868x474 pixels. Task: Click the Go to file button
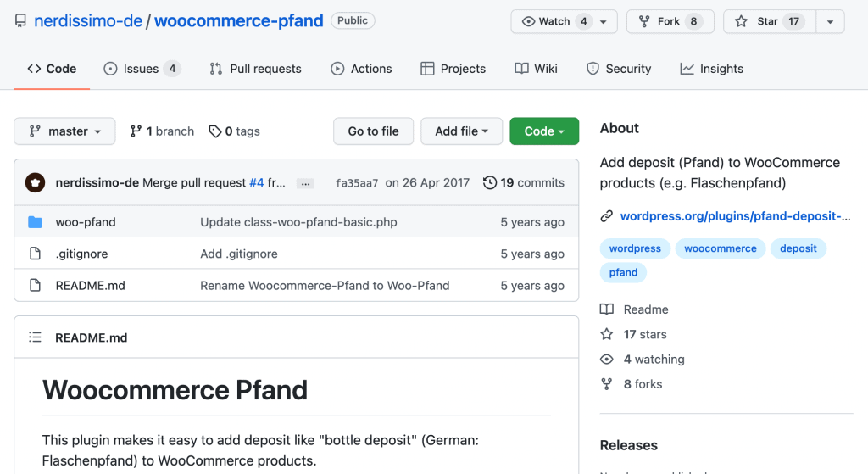point(373,131)
